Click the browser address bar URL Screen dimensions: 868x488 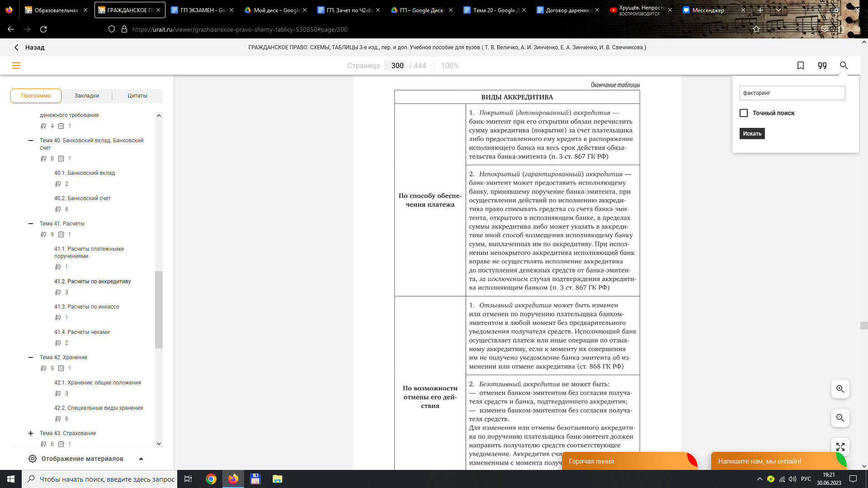tap(240, 29)
